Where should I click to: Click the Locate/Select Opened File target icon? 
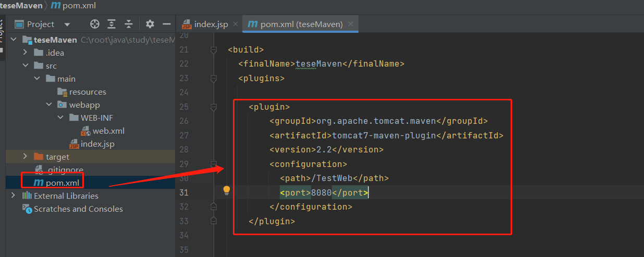tap(95, 24)
